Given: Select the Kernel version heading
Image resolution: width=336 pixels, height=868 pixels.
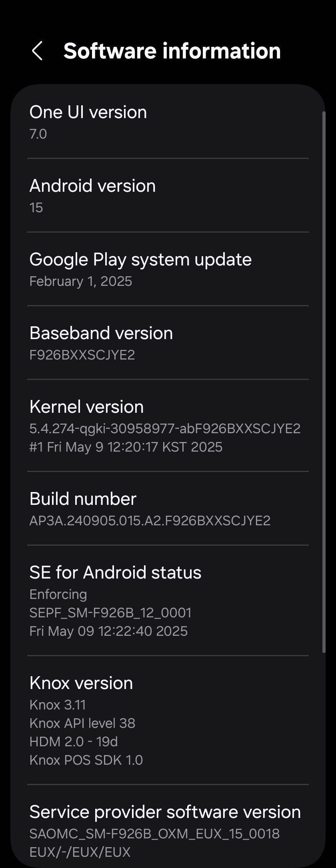Looking at the screenshot, I should tap(86, 407).
